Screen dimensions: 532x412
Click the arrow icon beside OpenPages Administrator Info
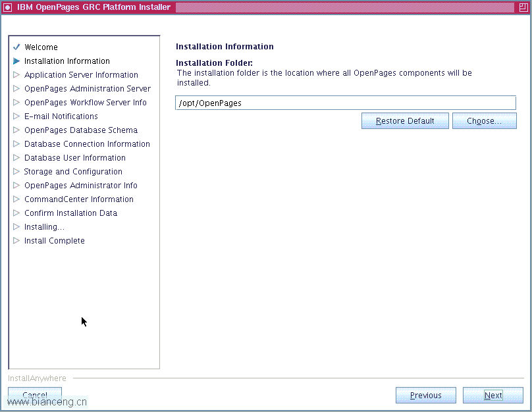(x=16, y=185)
